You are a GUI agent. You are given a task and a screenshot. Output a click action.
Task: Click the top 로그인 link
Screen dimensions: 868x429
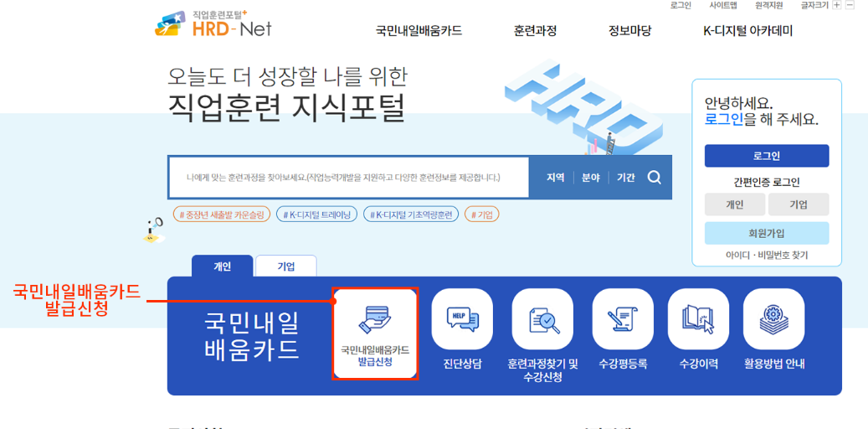coord(681,5)
